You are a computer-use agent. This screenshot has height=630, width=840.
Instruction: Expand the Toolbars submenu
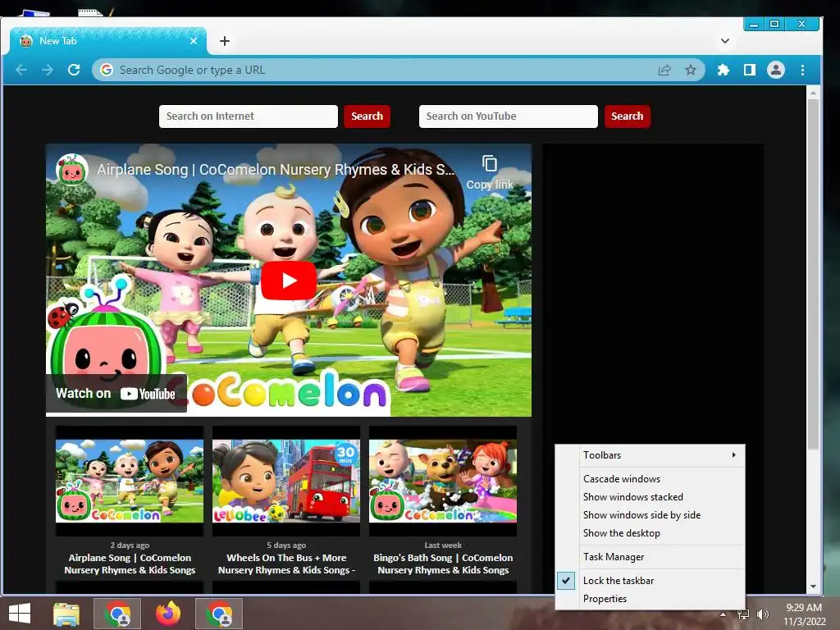tap(650, 455)
